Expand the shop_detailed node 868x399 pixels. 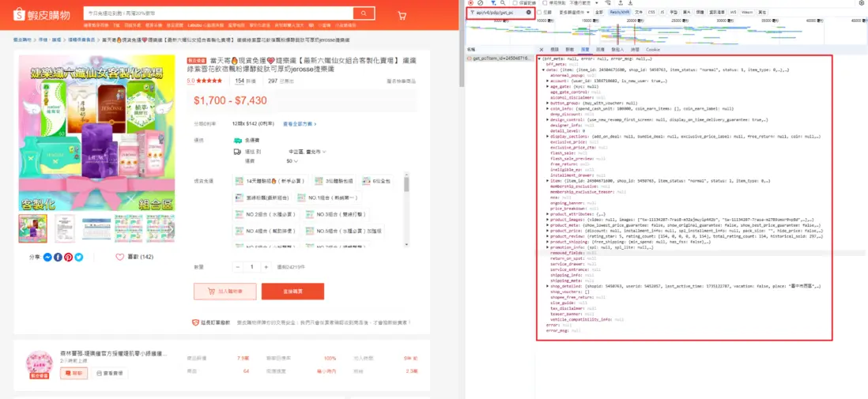548,286
